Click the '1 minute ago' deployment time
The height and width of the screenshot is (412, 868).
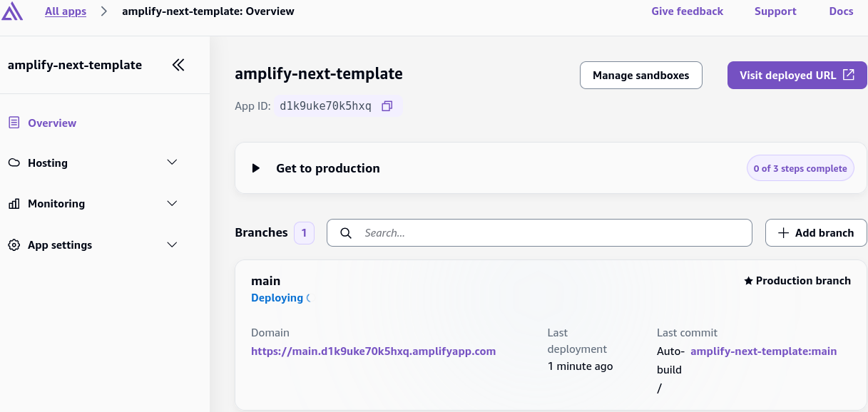coord(580,366)
